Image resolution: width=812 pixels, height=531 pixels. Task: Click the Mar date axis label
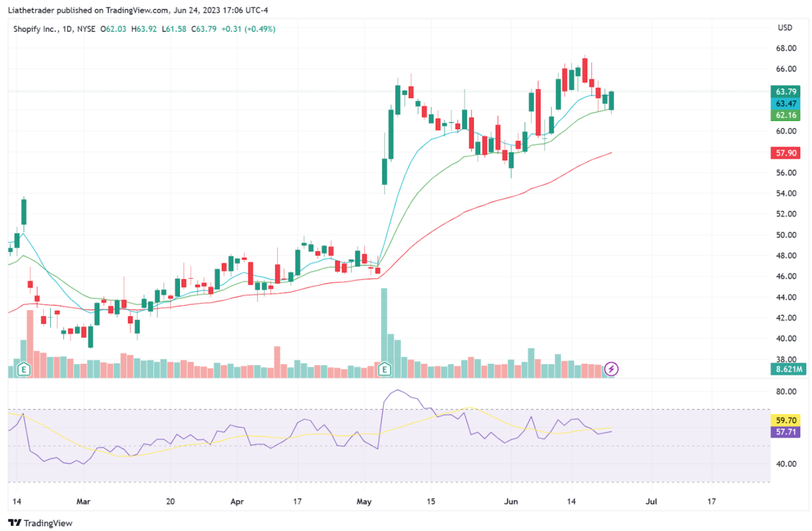(83, 502)
